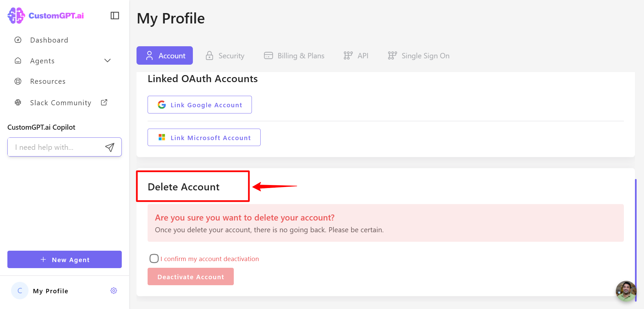Click the Deactivate Account button
644x309 pixels.
point(191,276)
